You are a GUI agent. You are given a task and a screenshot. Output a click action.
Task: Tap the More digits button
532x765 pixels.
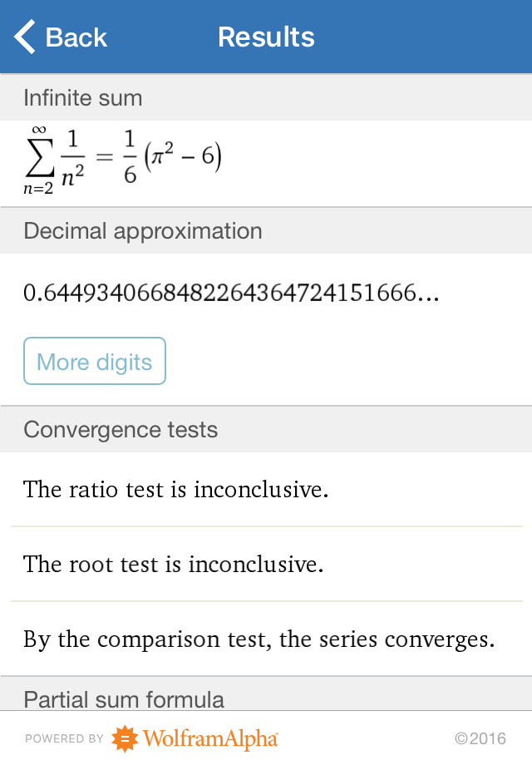click(95, 362)
